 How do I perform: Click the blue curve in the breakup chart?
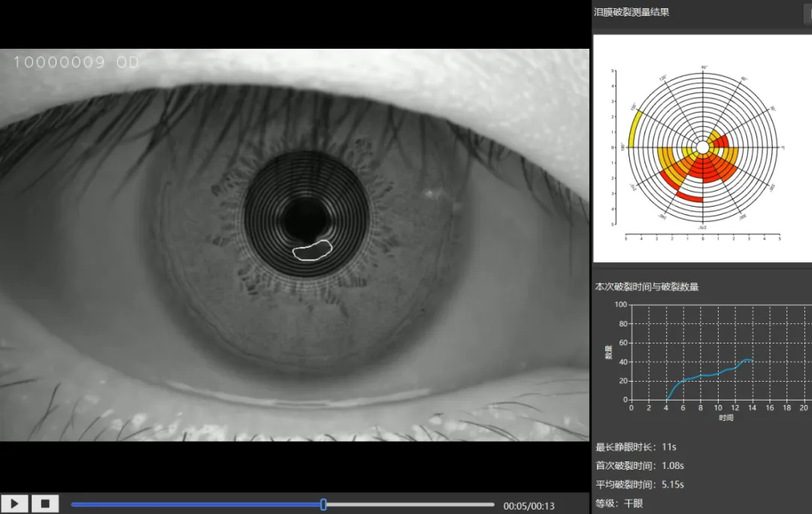pos(710,376)
